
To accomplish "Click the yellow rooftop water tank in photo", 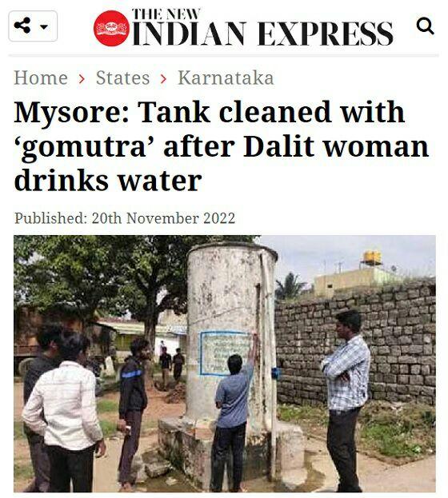I will click(372, 258).
